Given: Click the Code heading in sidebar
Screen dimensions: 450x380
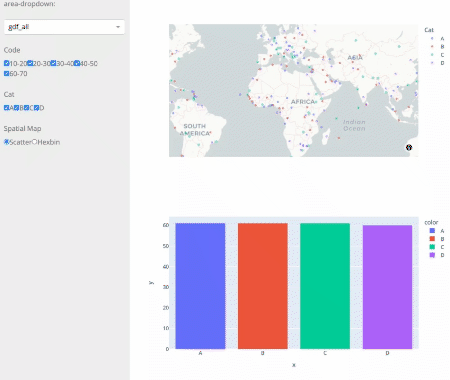Looking at the screenshot, I should point(12,50).
